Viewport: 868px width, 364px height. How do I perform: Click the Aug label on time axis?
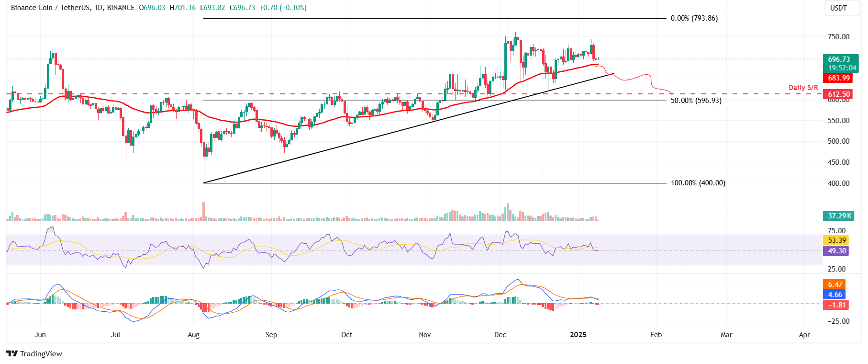pyautogui.click(x=193, y=335)
